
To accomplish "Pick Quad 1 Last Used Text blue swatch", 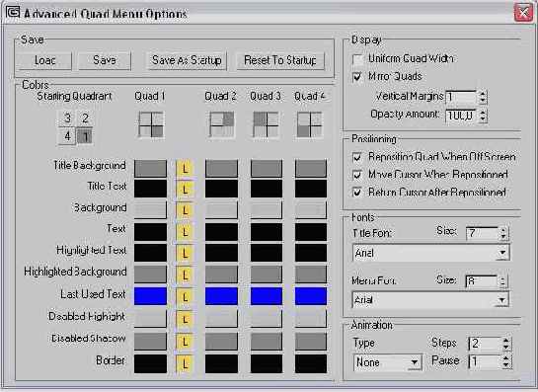I will 150,296.
